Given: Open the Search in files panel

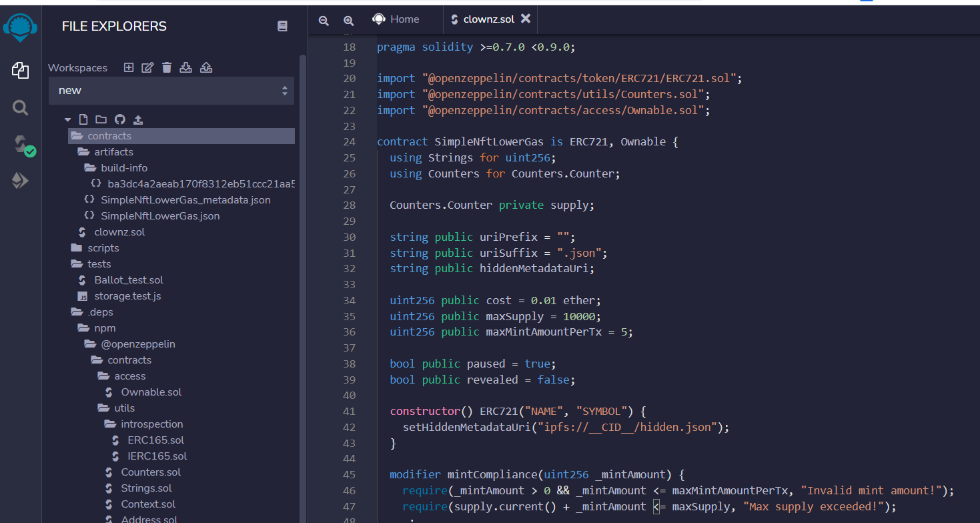Looking at the screenshot, I should 21,107.
